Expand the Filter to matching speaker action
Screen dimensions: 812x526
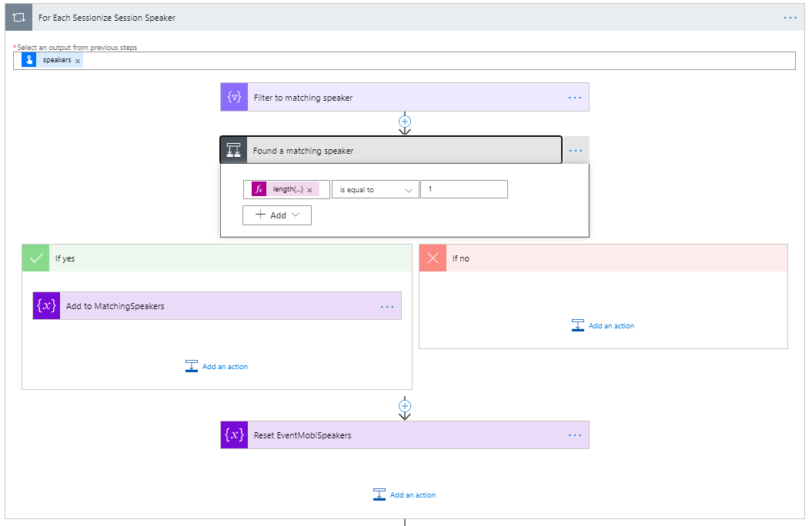tap(406, 97)
